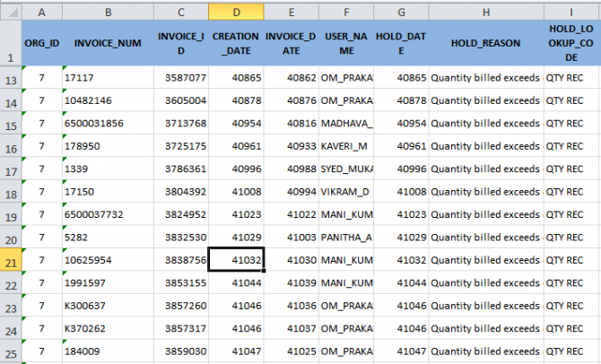Click row 21 header
The height and width of the screenshot is (364, 601).
tap(11, 260)
